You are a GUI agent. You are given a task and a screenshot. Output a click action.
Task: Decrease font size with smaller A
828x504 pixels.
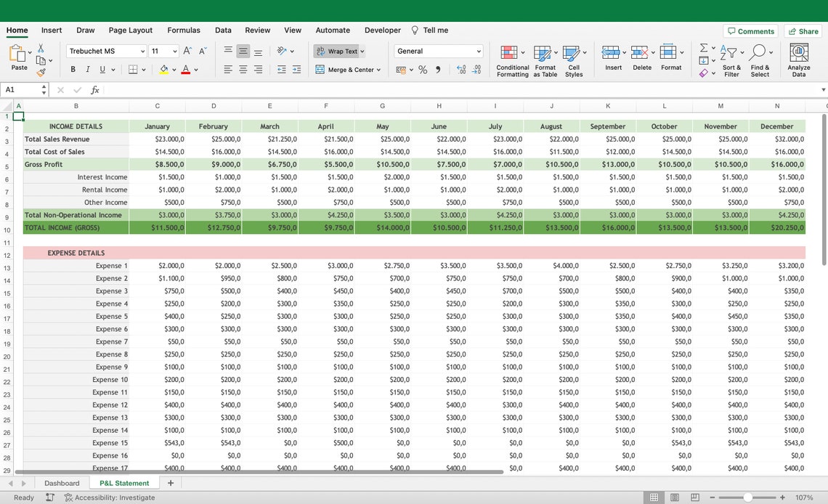203,51
